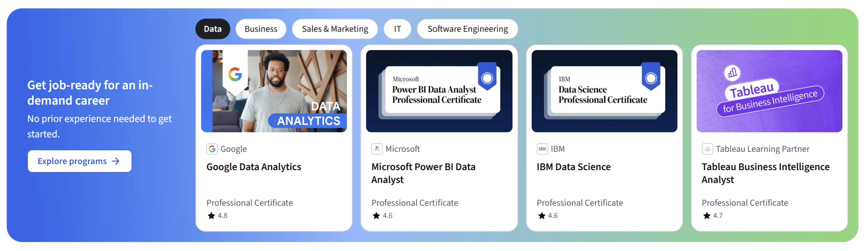Click the blue ribbon badge on IBM certificate
Screen dimensions: 868x251
click(651, 77)
